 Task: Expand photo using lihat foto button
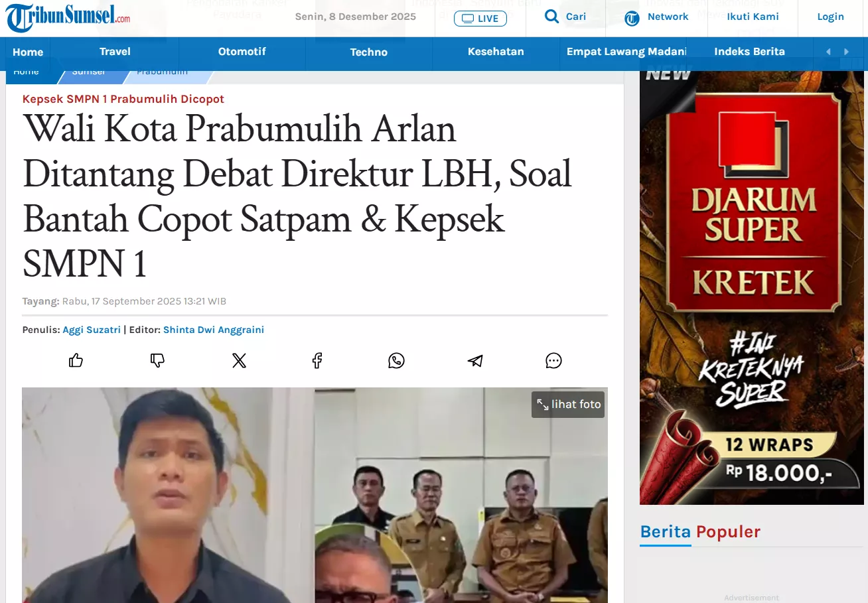568,404
